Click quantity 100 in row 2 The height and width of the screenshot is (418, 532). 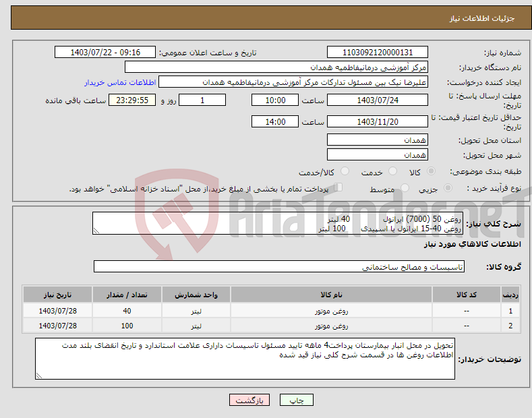pos(127,326)
